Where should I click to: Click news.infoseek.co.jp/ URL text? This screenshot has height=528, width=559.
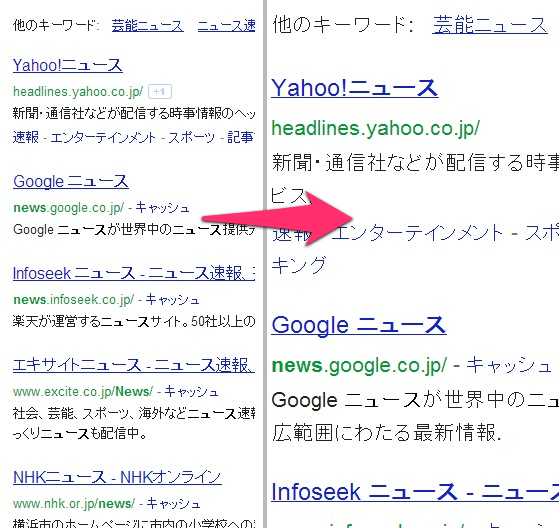coord(73,299)
